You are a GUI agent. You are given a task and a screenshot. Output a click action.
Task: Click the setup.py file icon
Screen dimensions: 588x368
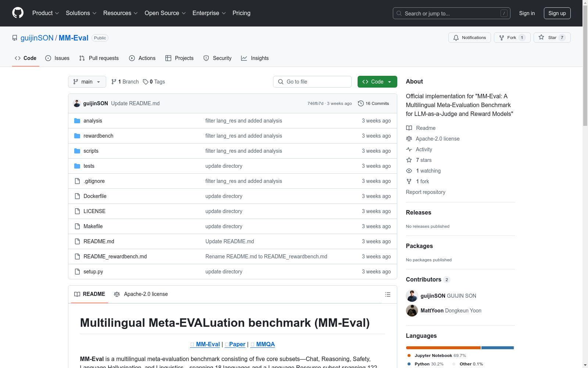coord(77,272)
